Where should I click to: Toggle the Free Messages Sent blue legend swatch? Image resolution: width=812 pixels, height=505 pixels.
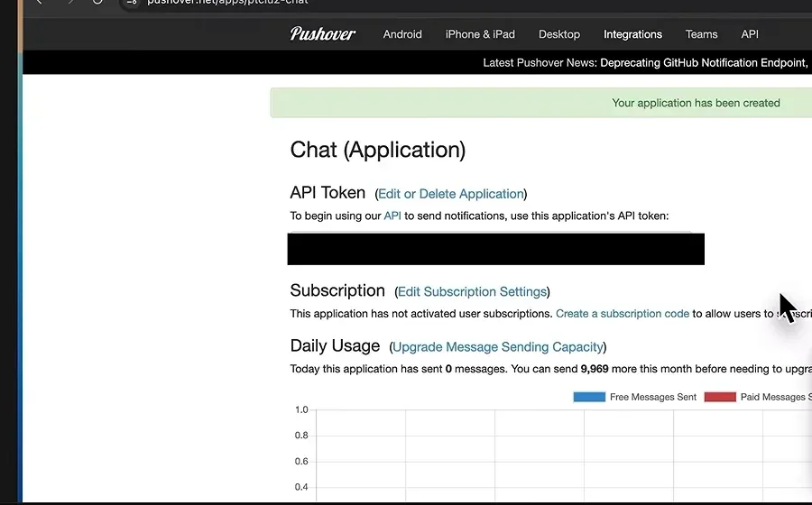(589, 397)
